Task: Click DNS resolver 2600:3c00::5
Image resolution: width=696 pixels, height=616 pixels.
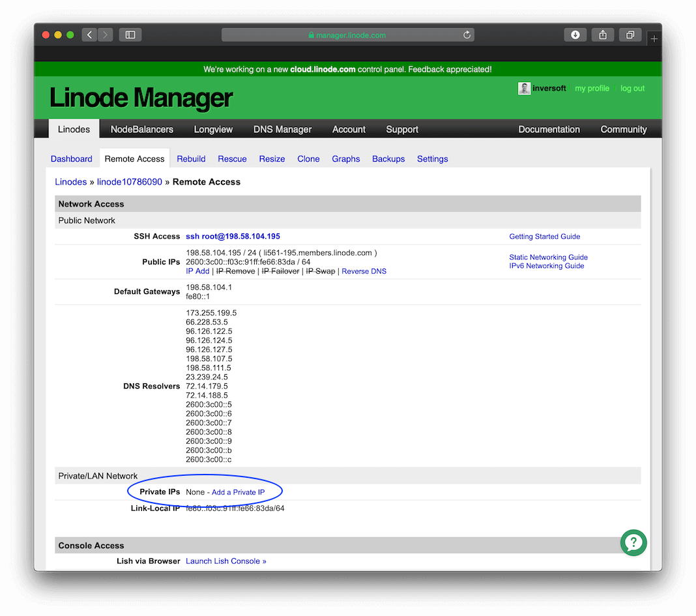Action: [209, 404]
